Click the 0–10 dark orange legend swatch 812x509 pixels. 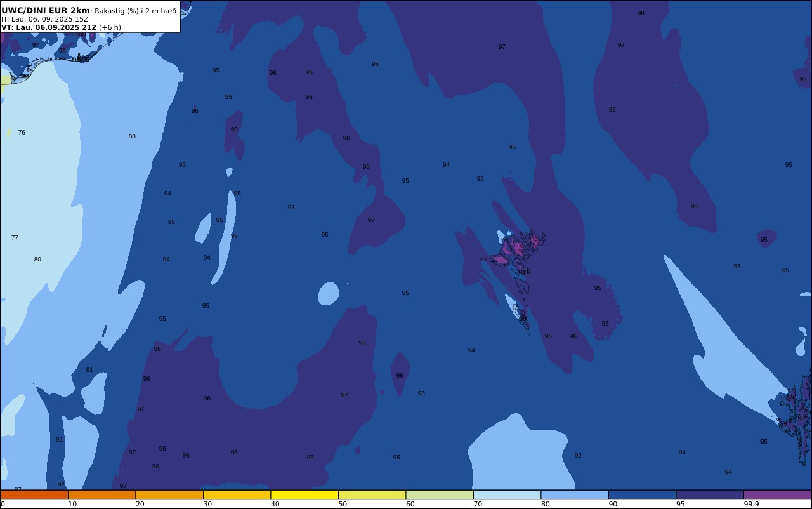(34, 494)
